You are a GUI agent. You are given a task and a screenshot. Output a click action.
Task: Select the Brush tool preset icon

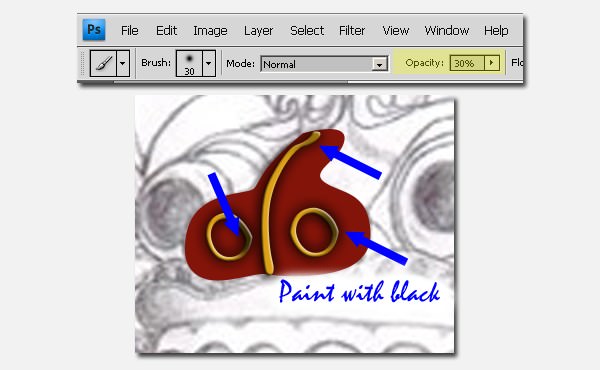(x=103, y=63)
